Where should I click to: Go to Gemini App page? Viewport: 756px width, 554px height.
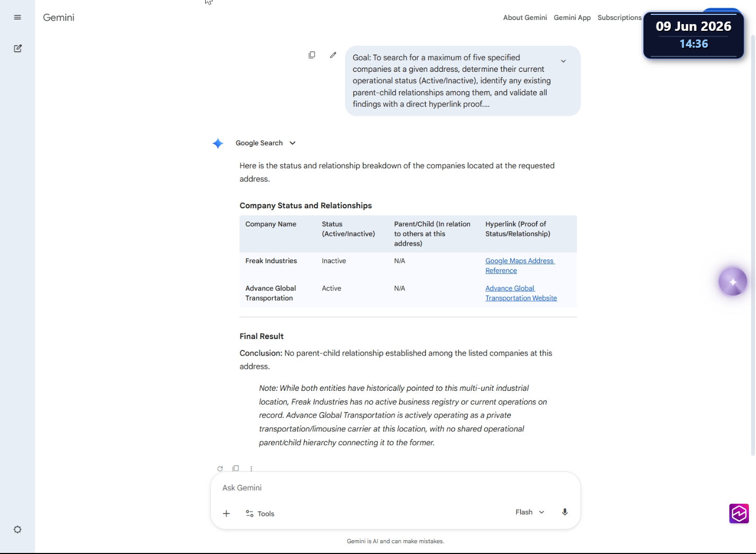point(572,17)
